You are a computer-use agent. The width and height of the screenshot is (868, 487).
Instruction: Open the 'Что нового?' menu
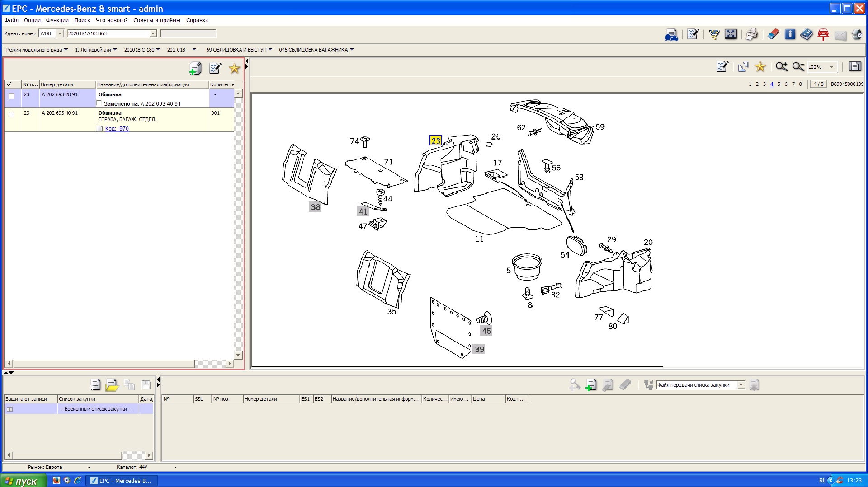(x=112, y=20)
